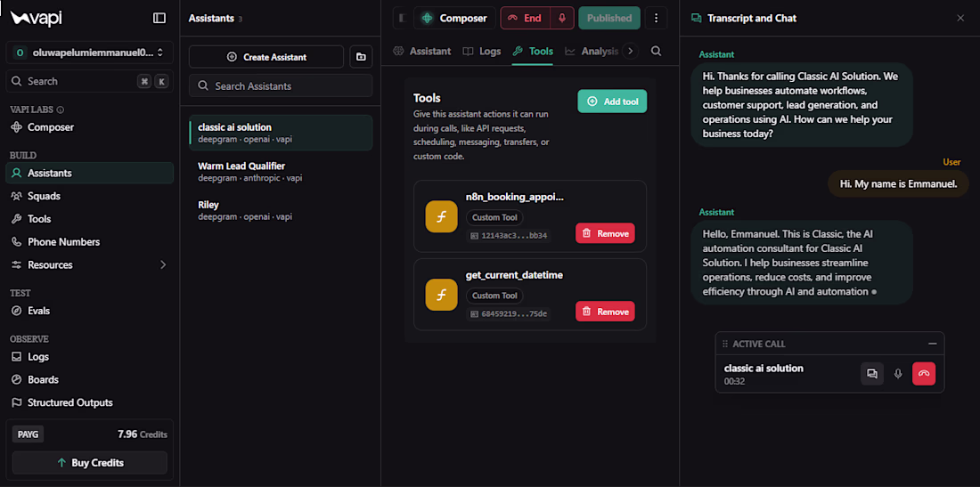980x487 pixels.
Task: Click the user message "Hi. My name is Emmanuel."
Action: (899, 183)
